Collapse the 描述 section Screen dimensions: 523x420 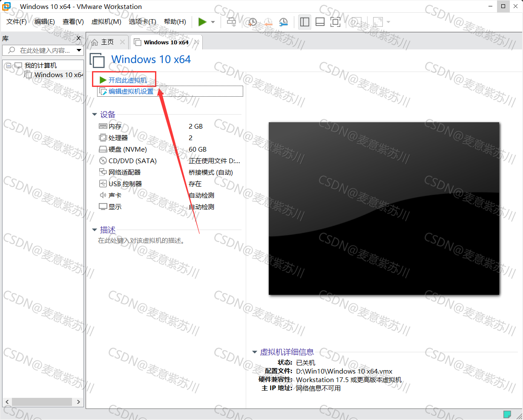[95, 230]
